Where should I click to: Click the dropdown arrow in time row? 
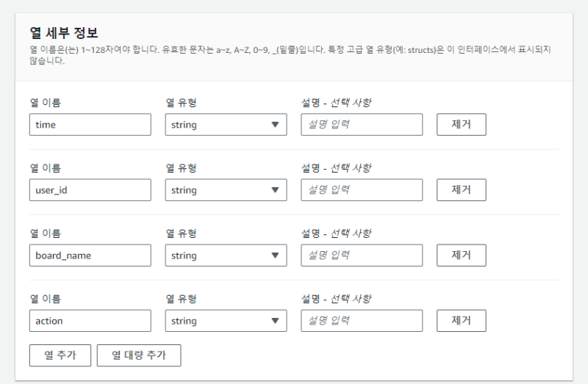click(x=275, y=125)
